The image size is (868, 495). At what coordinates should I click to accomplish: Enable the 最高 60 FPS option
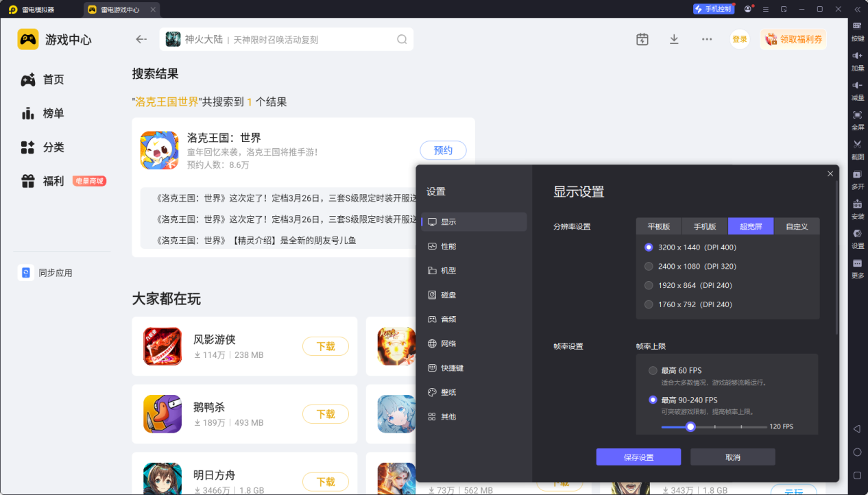click(x=653, y=370)
